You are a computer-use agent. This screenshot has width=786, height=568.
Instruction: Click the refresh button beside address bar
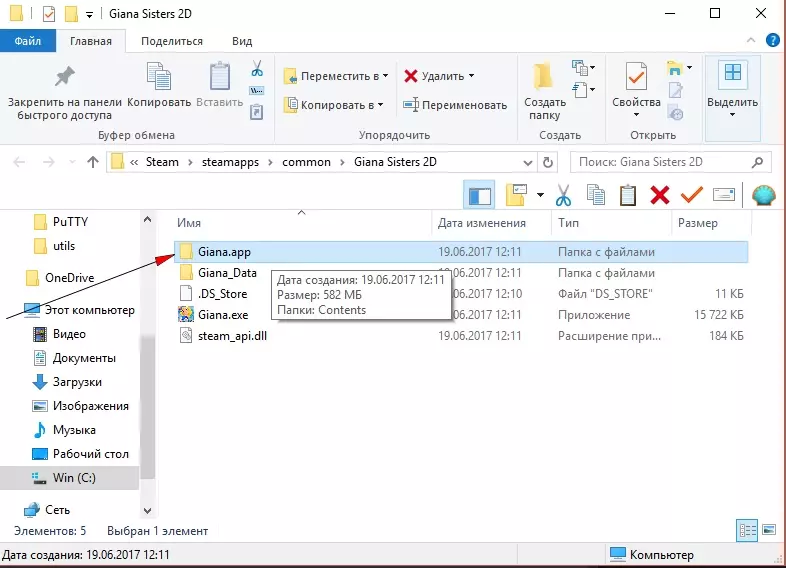[x=548, y=162]
